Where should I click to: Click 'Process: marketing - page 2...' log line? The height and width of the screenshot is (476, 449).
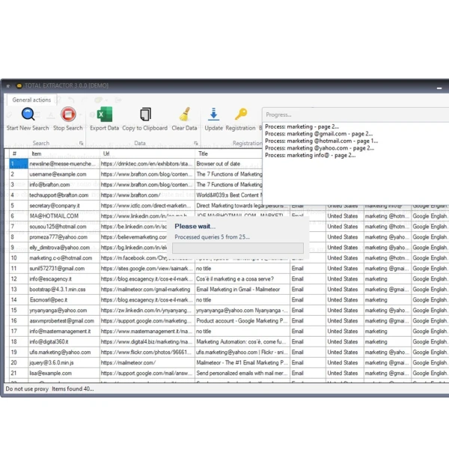(x=302, y=126)
